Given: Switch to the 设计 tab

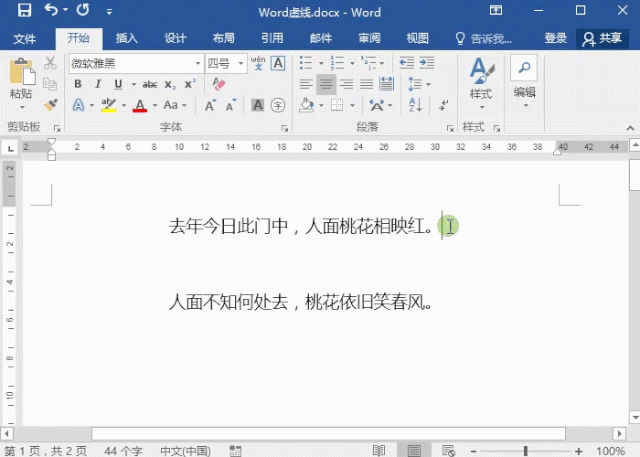Looking at the screenshot, I should click(x=175, y=38).
